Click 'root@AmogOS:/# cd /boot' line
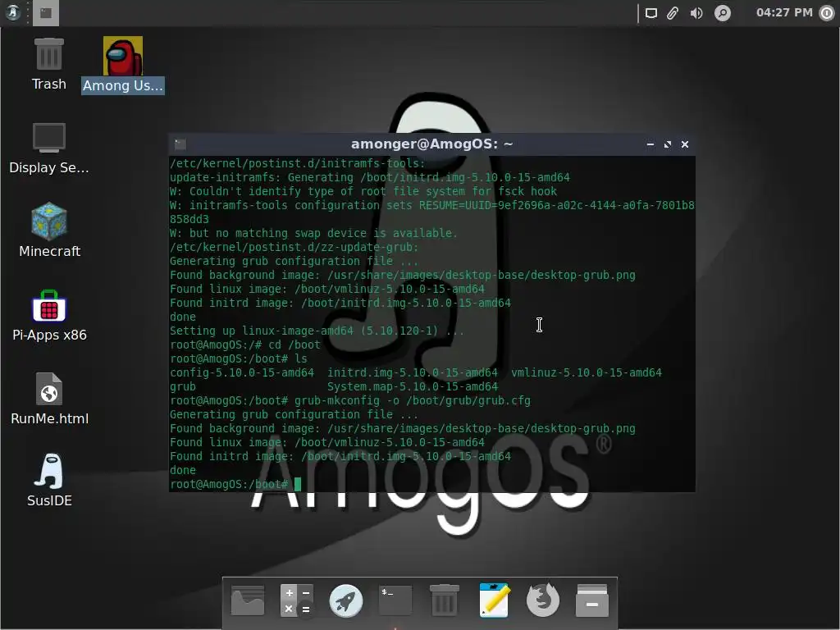 coord(244,345)
